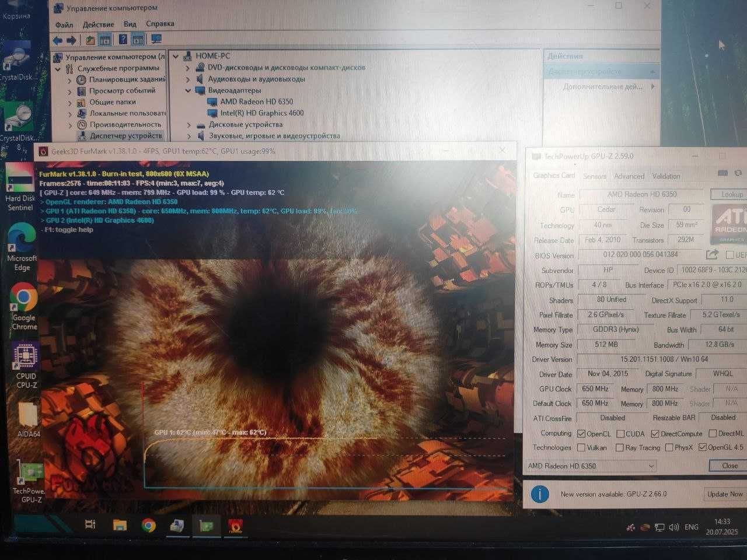Expand Планировщик заданий tree node

coord(69,79)
